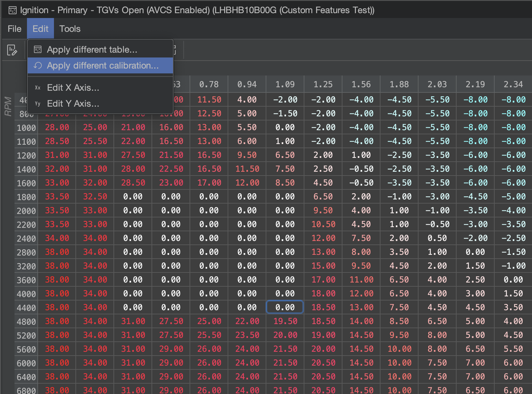Click the 1.00 cell in row 1100
This screenshot has height=394, width=532.
pos(285,141)
